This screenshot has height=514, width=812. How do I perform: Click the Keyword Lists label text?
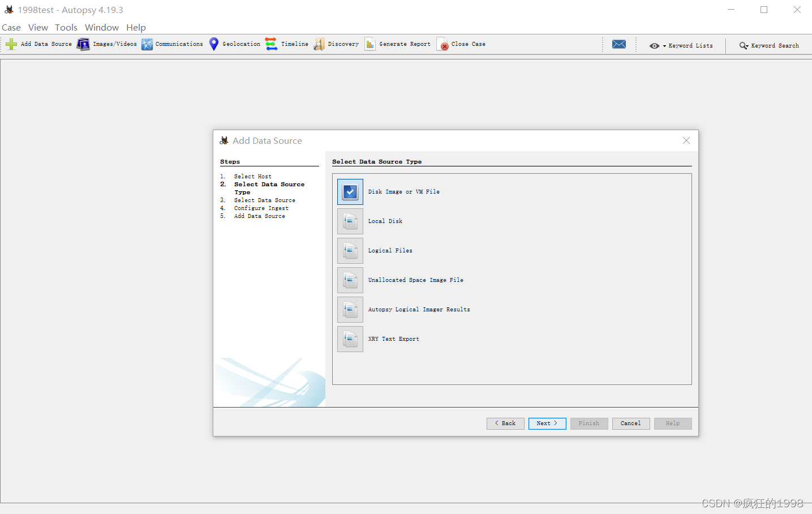pyautogui.click(x=691, y=46)
